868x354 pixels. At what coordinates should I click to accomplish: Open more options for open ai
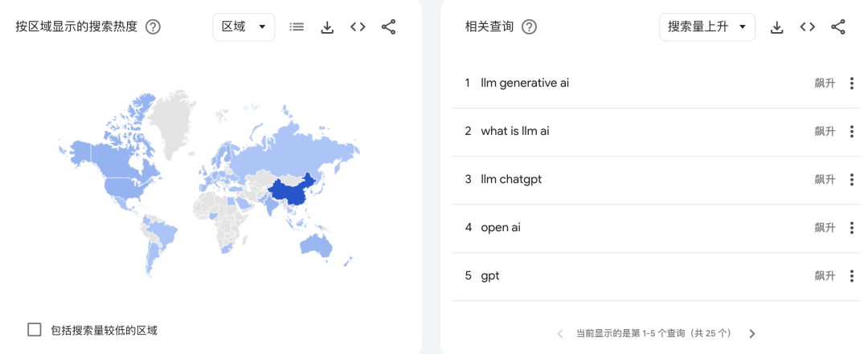852,228
